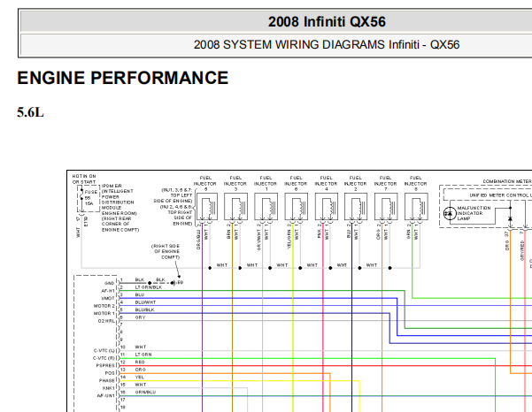532x412 pixels.
Task: Click the 'C-VTC (R)' pin label
Action: pos(104,358)
